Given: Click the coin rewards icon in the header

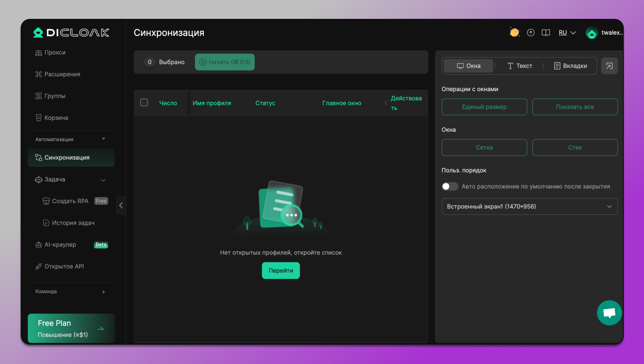Looking at the screenshot, I should [x=514, y=32].
